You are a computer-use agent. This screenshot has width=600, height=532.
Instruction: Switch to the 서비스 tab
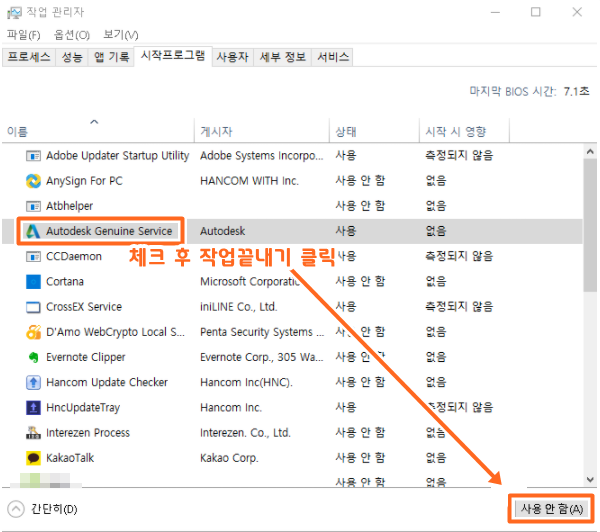(333, 57)
